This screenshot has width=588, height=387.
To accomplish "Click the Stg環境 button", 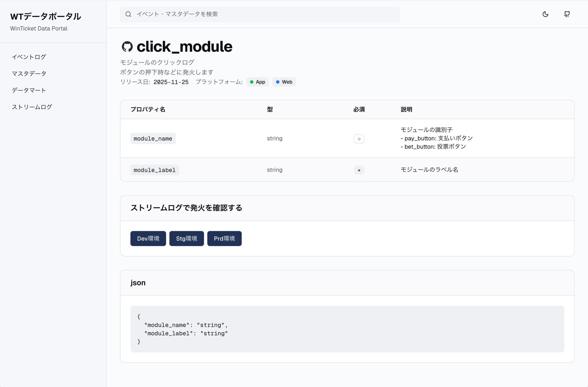I will [187, 238].
